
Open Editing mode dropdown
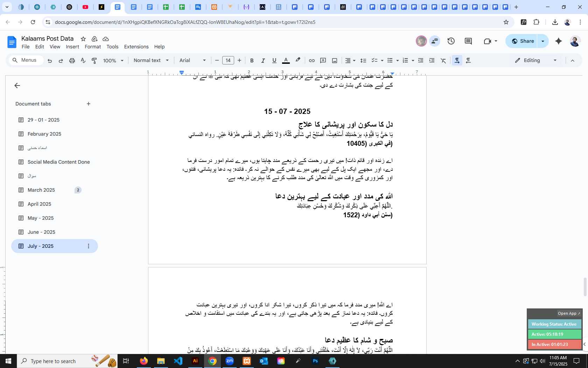pos(536,61)
